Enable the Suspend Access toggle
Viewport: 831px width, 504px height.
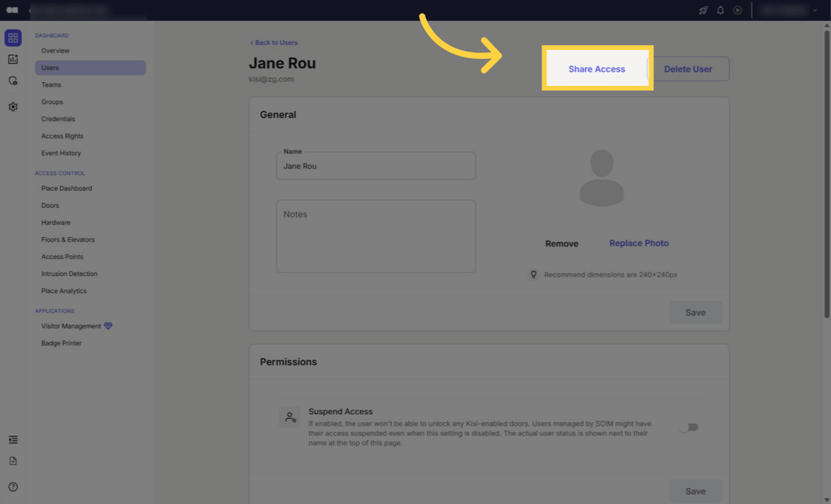[x=689, y=427]
